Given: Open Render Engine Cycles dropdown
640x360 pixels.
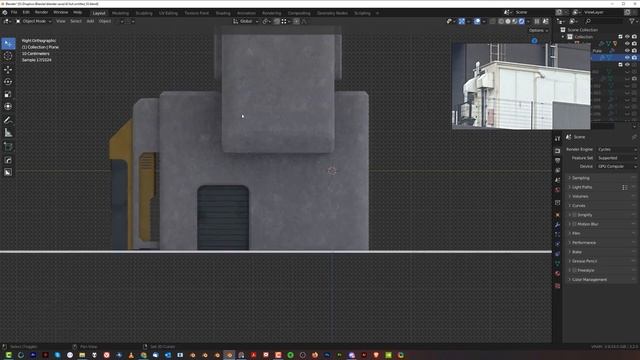Looking at the screenshot, I should [616, 149].
